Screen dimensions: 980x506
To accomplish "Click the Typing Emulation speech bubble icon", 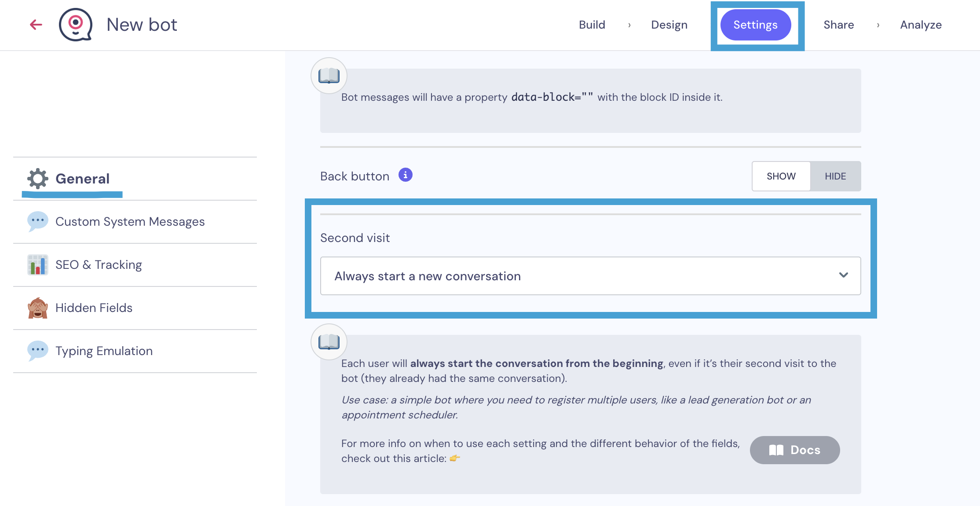I will tap(38, 351).
